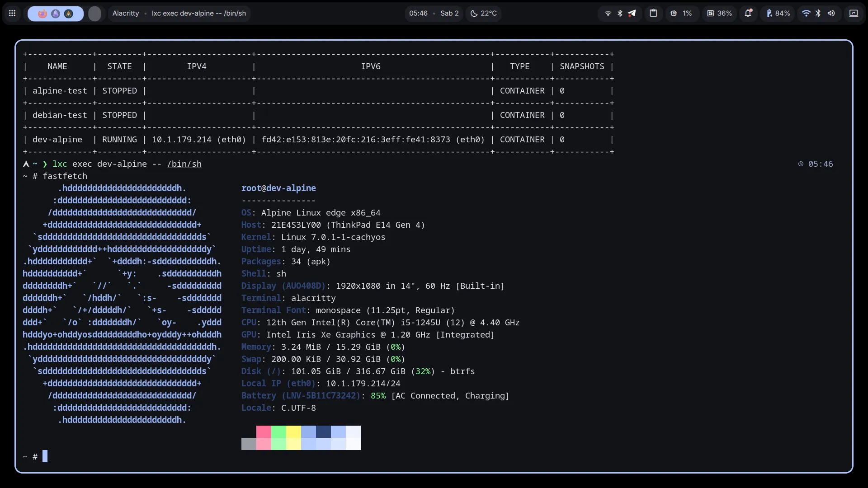The image size is (868, 488).
Task: Pick the pink swatch in fastfetch palette top row
Action: pos(264,432)
